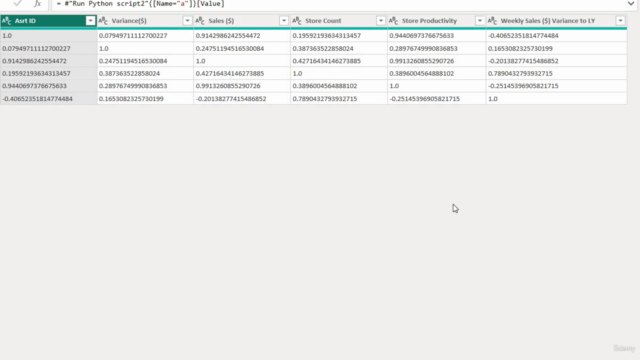
Task: Select cell 0.9440697376675633 in Store Productivity column
Action: coord(436,36)
